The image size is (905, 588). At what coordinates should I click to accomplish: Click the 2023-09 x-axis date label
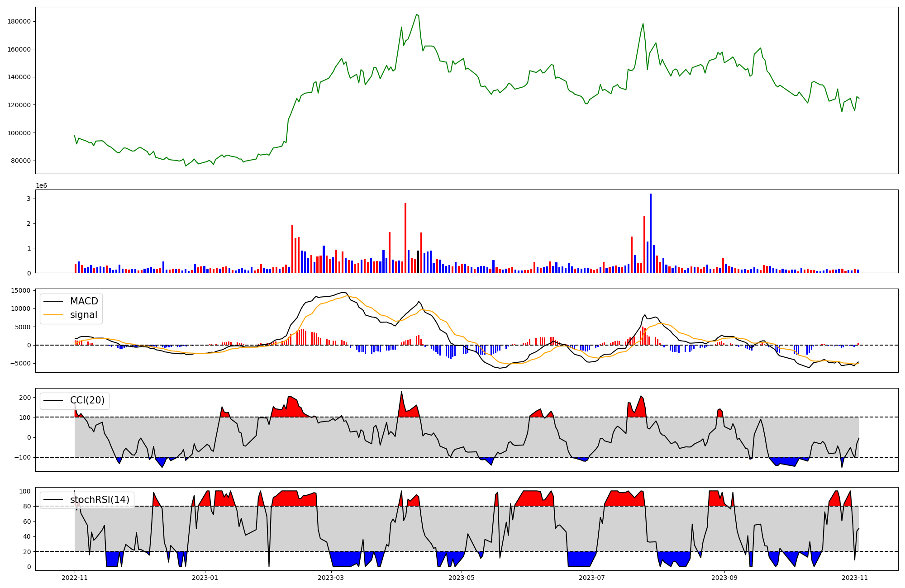coord(724,578)
